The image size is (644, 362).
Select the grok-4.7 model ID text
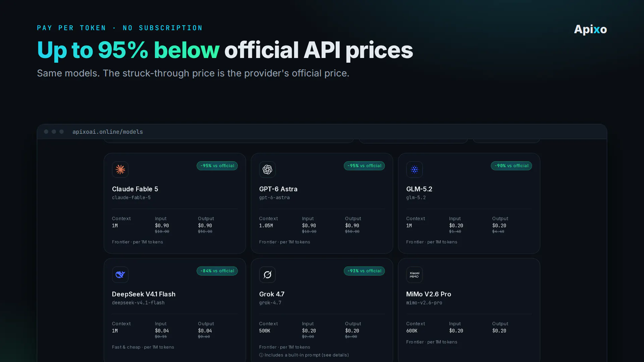tap(270, 303)
